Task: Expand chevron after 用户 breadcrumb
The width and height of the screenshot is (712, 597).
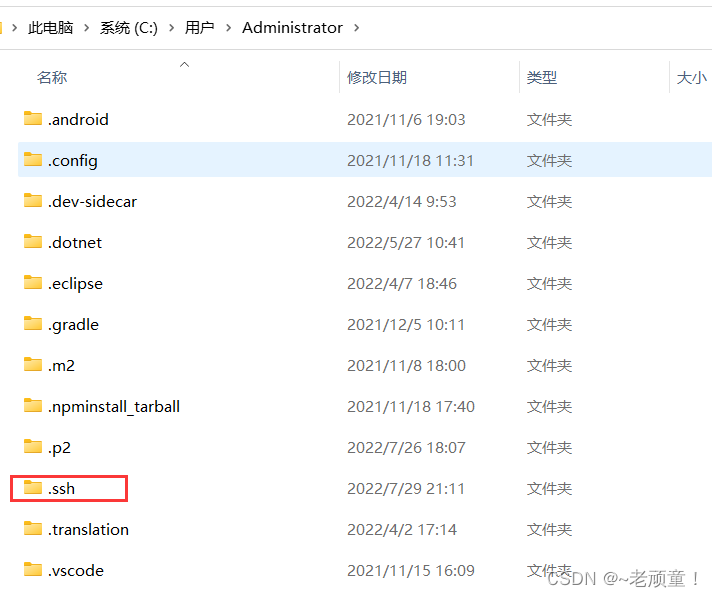Action: coord(228,28)
